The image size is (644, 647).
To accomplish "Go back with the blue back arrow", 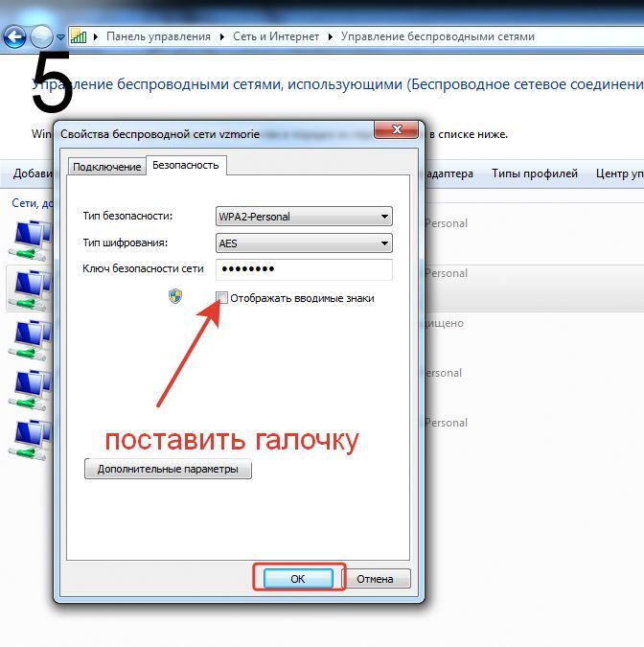I will [14, 37].
